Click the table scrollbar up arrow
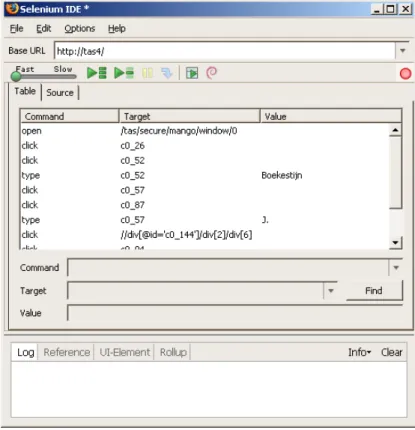Viewport: 415px width, 430px height. click(x=395, y=130)
